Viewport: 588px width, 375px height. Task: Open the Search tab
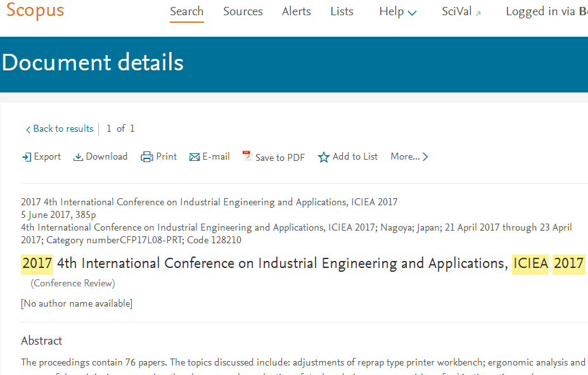(x=186, y=12)
